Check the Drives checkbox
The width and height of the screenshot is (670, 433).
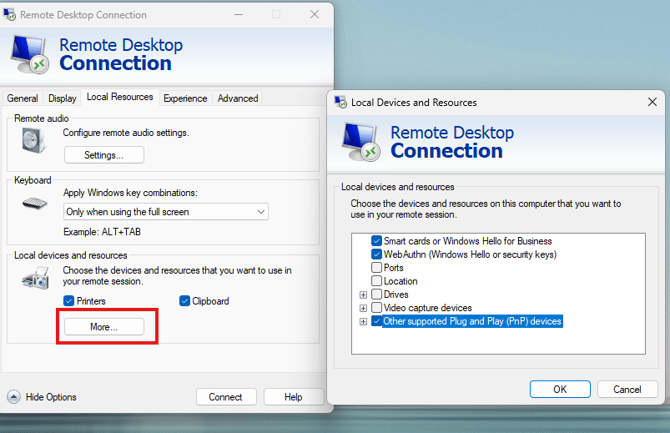click(376, 295)
